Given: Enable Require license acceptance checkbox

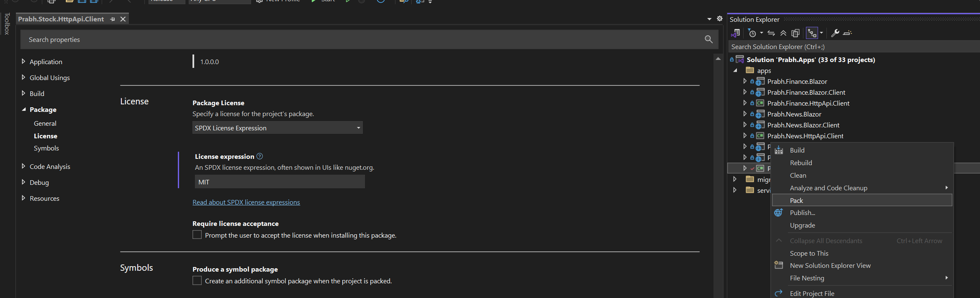Looking at the screenshot, I should [x=197, y=235].
